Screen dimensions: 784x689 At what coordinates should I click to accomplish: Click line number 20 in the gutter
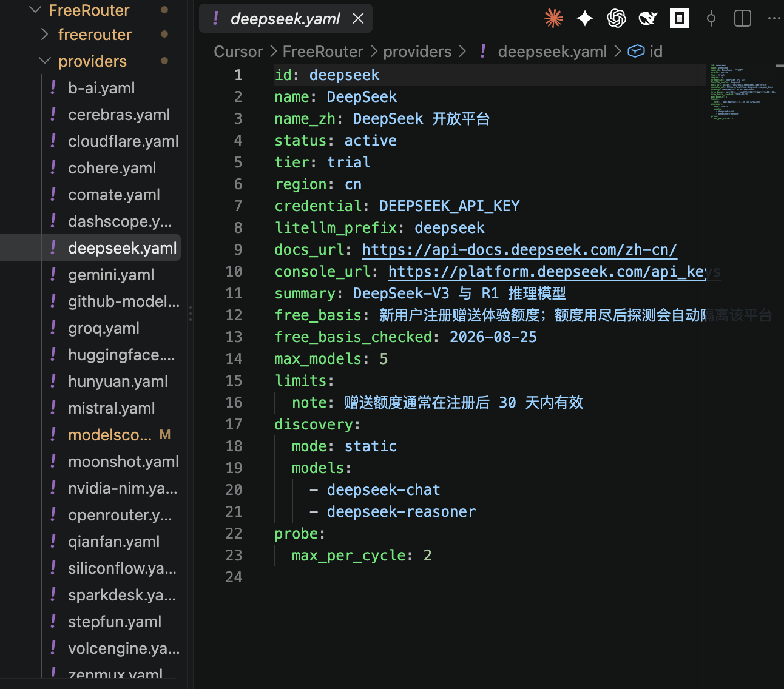click(234, 490)
